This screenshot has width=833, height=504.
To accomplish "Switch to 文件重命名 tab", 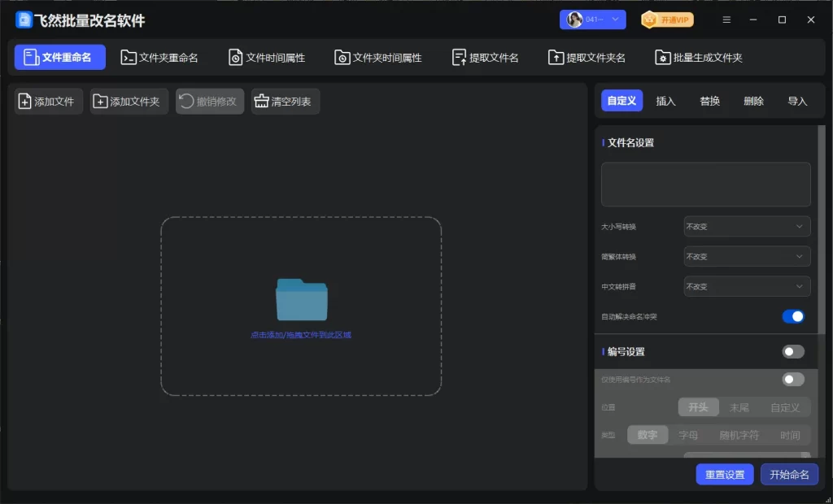I will click(x=60, y=58).
